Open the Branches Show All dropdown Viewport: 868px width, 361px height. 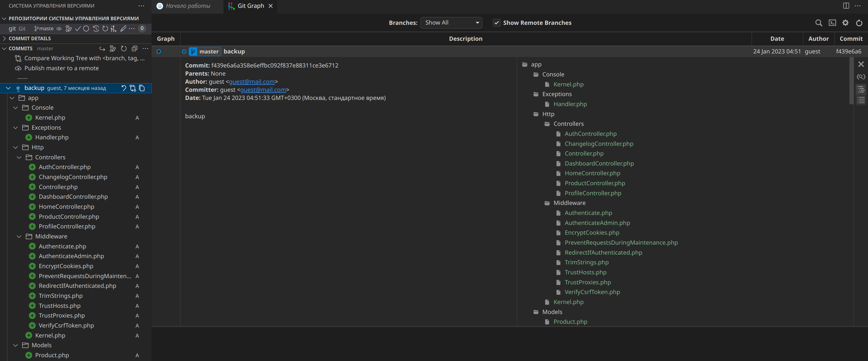451,23
